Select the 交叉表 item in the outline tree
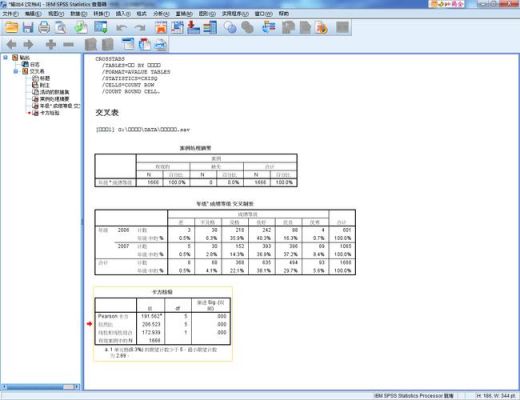The height and width of the screenshot is (400, 520). [x=37, y=71]
